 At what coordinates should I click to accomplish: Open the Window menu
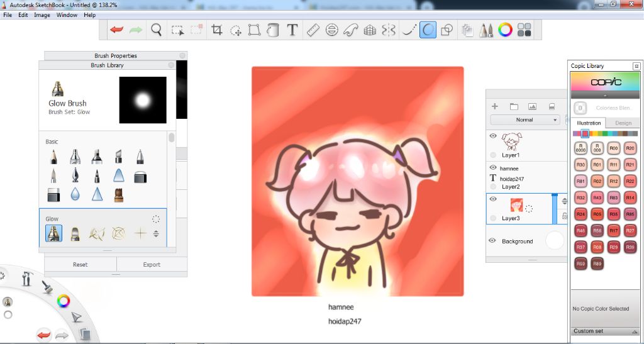coord(67,14)
